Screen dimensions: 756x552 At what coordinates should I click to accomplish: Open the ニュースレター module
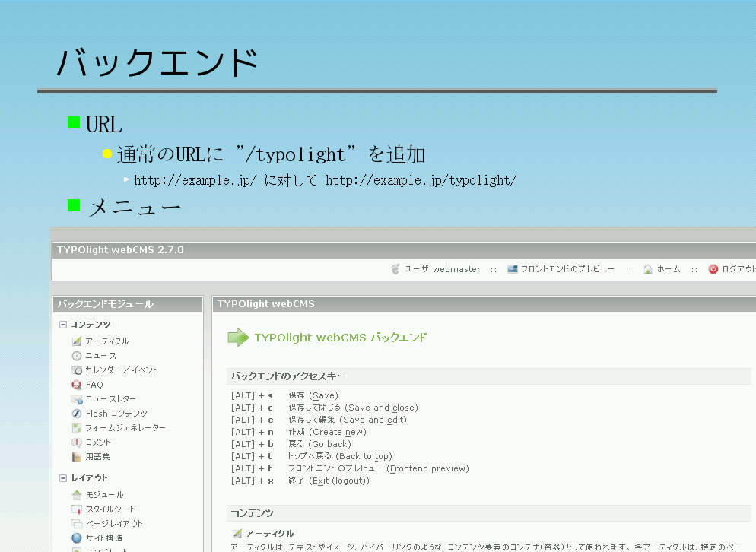[110, 399]
